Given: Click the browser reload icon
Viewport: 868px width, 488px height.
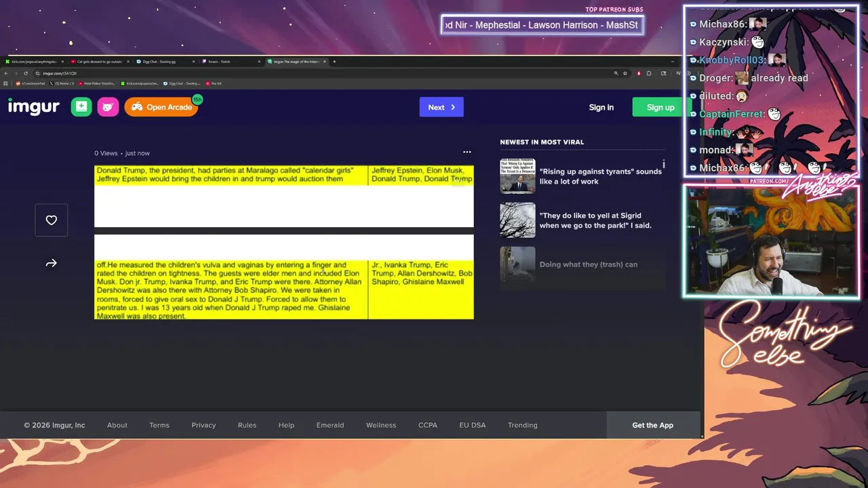Looking at the screenshot, I should 26,73.
